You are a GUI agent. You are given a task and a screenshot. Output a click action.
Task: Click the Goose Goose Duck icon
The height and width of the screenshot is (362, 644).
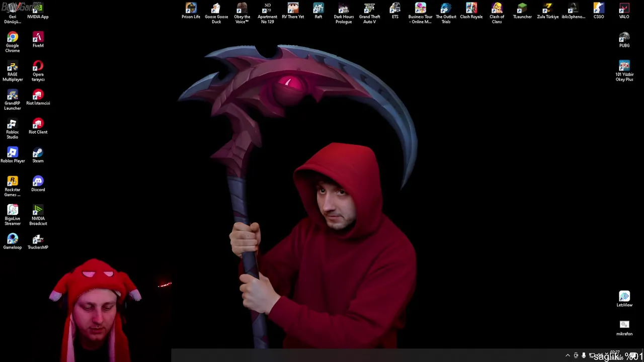[216, 14]
